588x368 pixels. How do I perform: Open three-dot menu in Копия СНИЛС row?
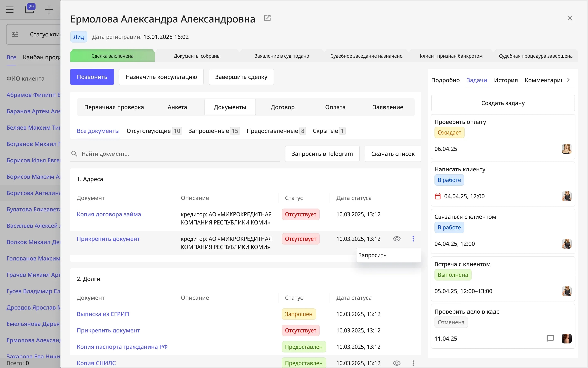click(x=413, y=363)
